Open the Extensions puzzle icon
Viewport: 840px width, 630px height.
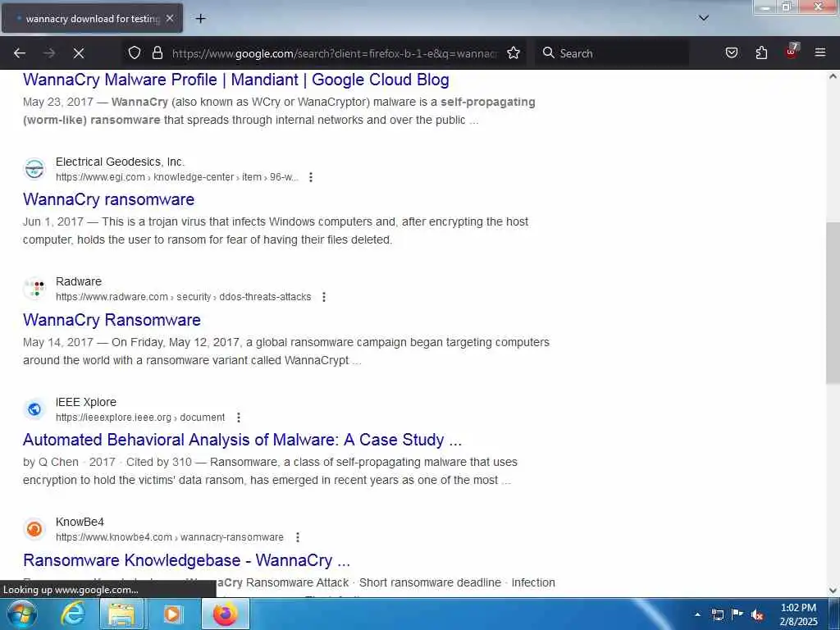(761, 52)
